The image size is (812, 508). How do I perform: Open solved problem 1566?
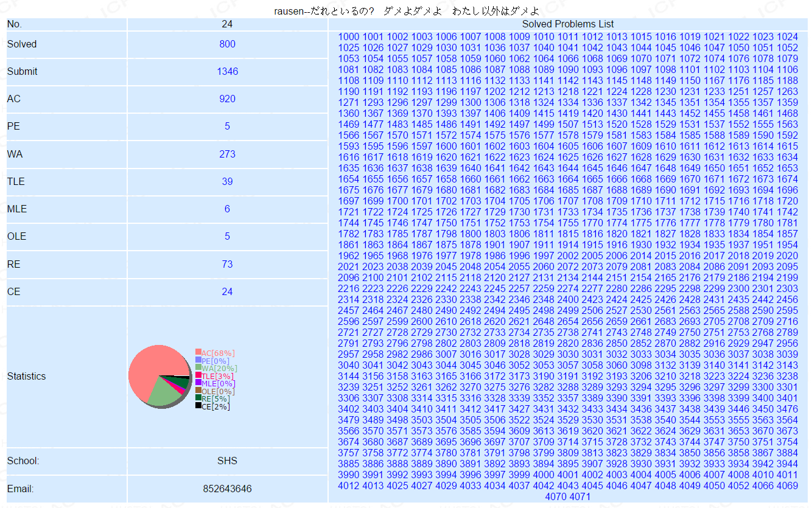349,135
